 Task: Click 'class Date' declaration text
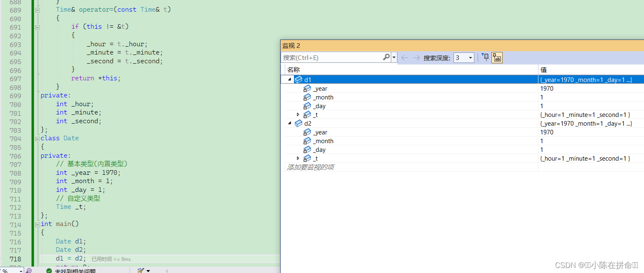[59, 138]
